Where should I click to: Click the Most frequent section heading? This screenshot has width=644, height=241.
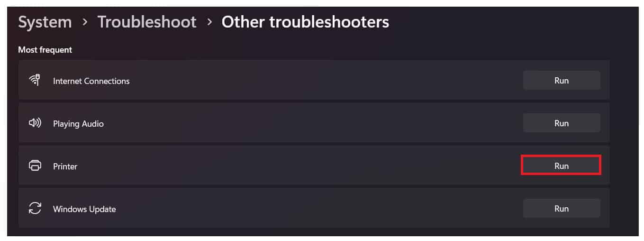coord(45,50)
